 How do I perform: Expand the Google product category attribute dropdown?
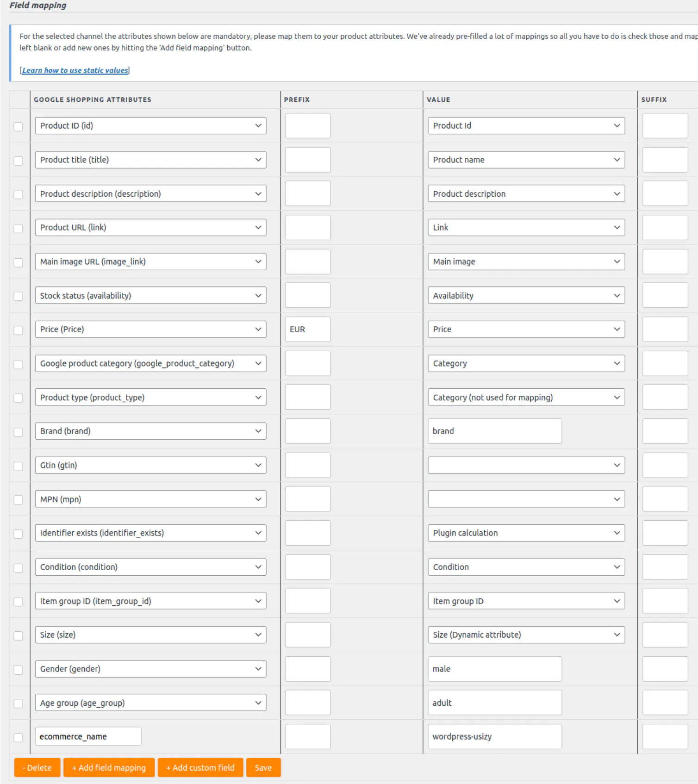[150, 363]
